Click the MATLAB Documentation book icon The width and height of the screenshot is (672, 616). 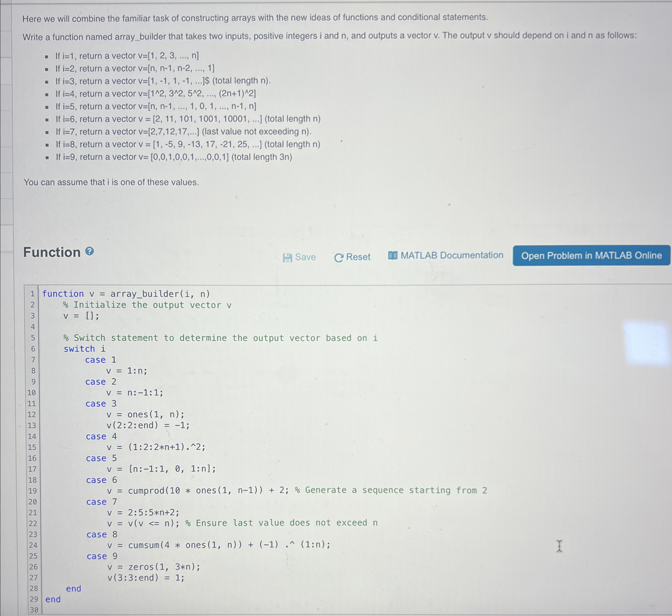[393, 256]
